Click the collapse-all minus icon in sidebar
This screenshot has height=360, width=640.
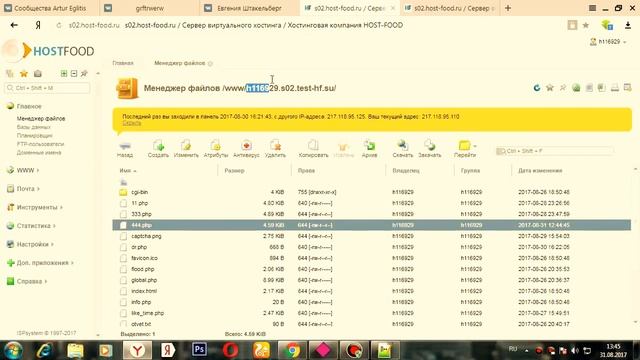(74, 73)
